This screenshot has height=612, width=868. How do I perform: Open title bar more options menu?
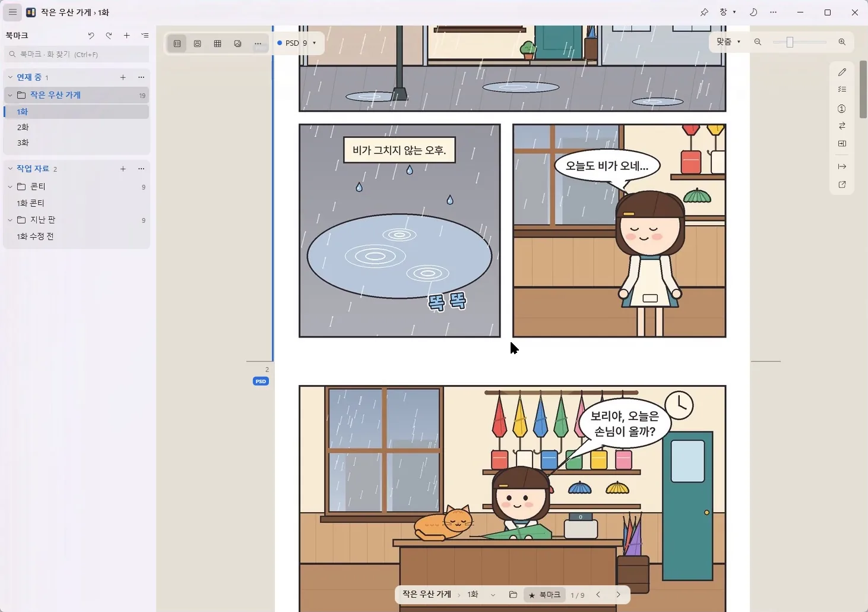(773, 12)
